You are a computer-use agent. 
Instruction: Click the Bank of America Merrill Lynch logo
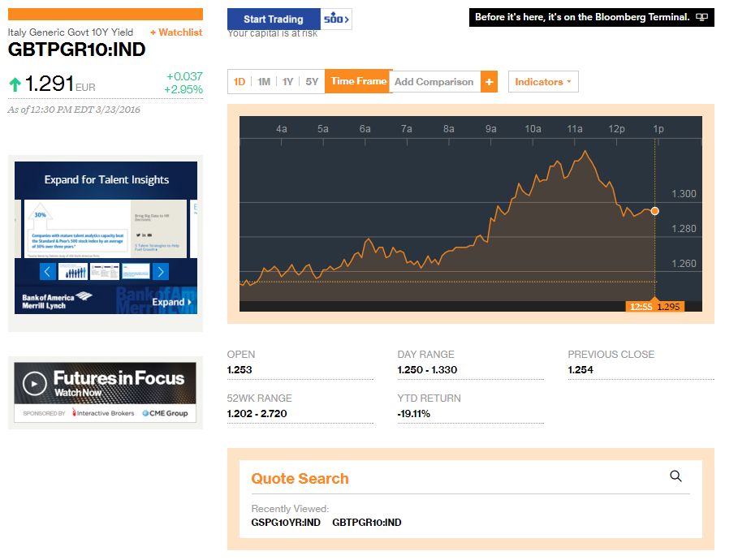click(57, 301)
